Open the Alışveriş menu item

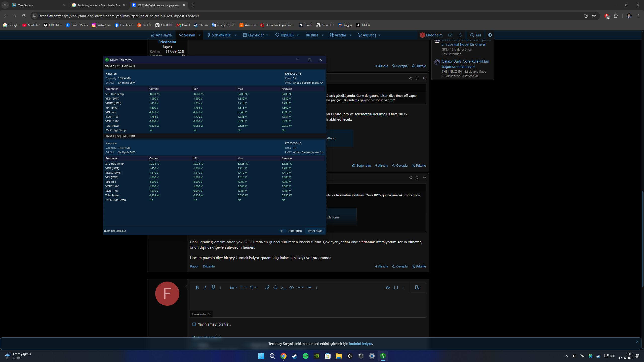click(367, 35)
